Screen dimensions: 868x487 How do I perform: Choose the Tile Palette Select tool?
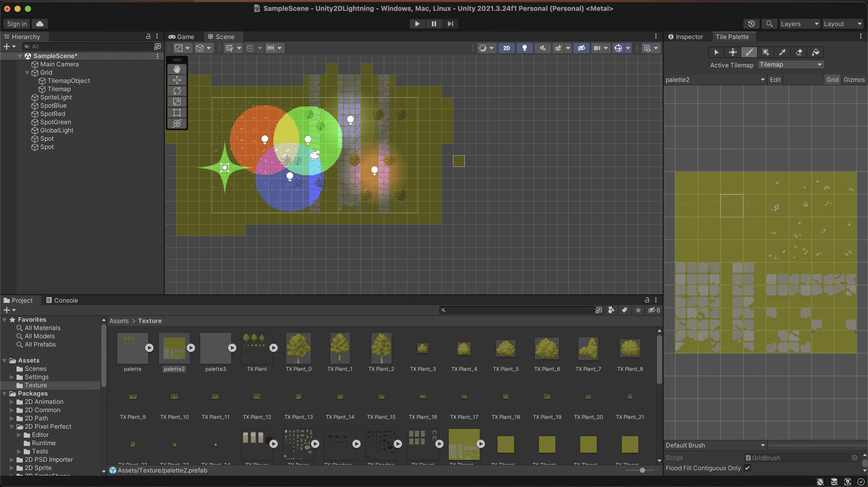pyautogui.click(x=716, y=52)
